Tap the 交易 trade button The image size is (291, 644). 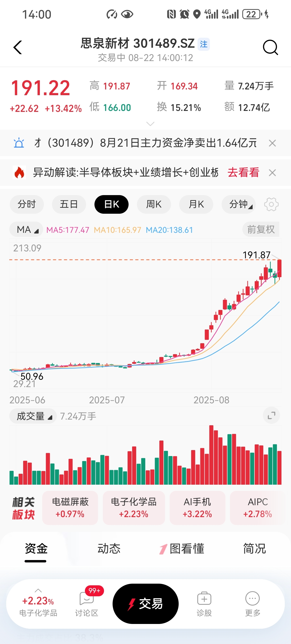(145, 604)
